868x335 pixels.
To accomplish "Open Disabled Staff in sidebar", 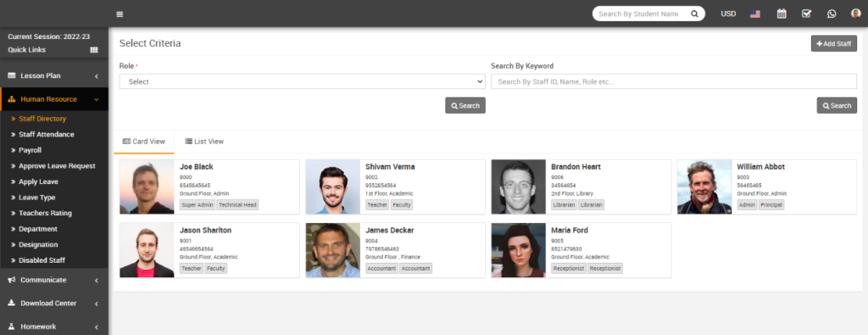I will [42, 260].
